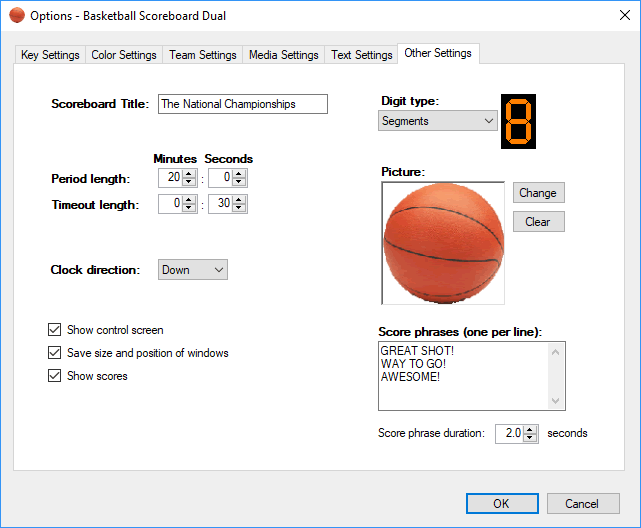Click the orange segment digit preview

pyautogui.click(x=518, y=121)
